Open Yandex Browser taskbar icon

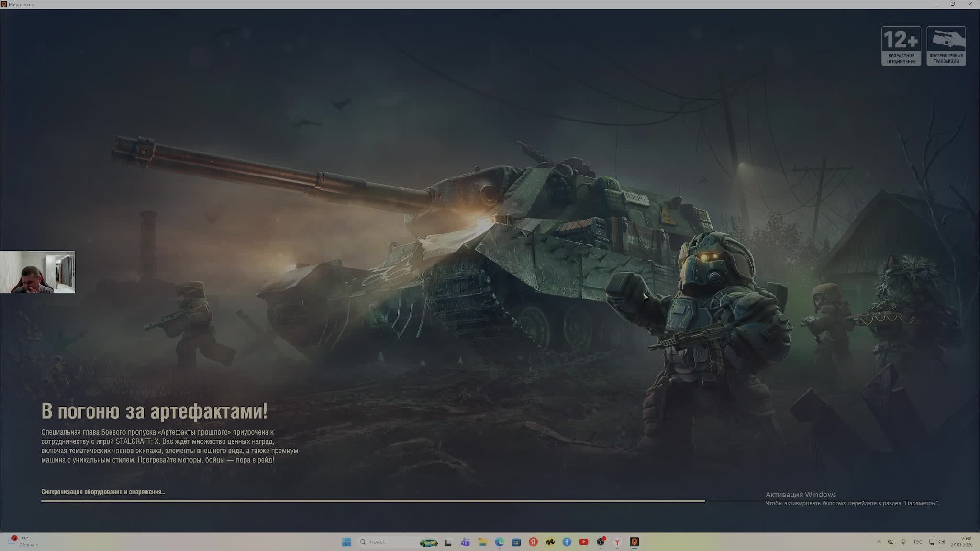coord(617,542)
